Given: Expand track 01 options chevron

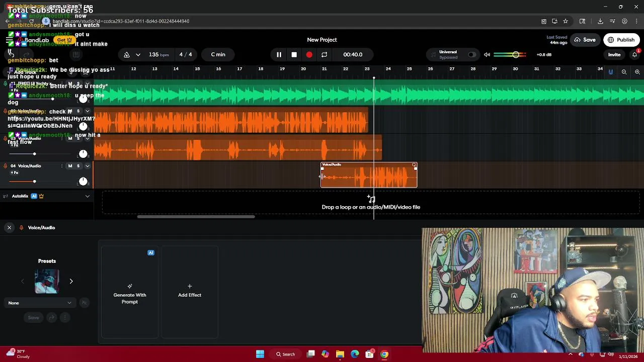Looking at the screenshot, I should pos(87,83).
